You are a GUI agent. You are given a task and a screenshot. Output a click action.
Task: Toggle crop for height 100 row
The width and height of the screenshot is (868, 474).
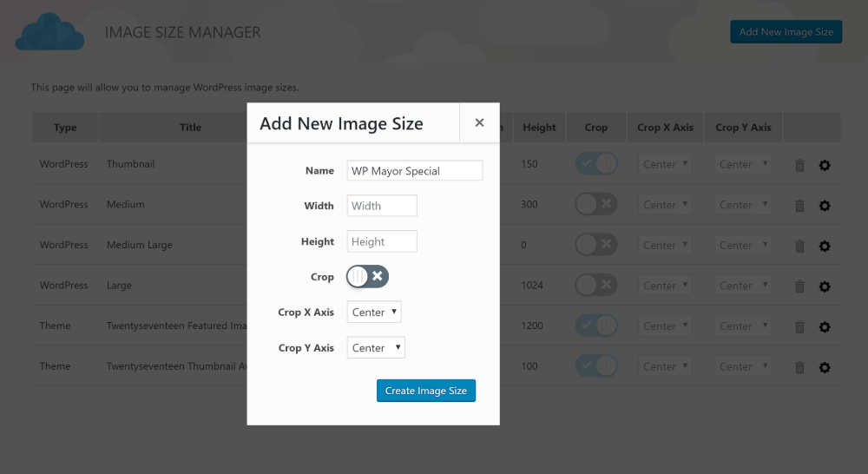(x=596, y=365)
